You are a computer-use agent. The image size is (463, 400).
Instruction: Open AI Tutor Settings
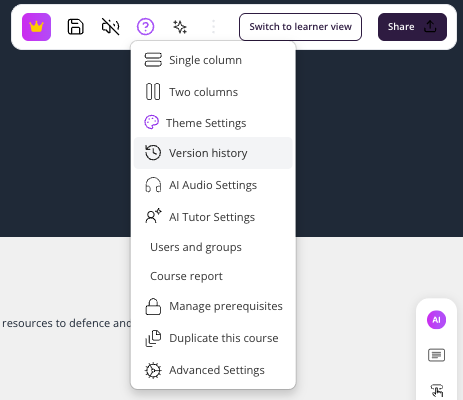(213, 217)
